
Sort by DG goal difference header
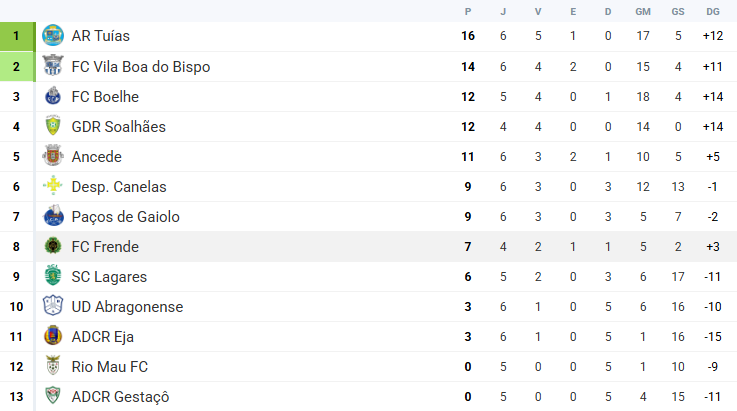[712, 11]
